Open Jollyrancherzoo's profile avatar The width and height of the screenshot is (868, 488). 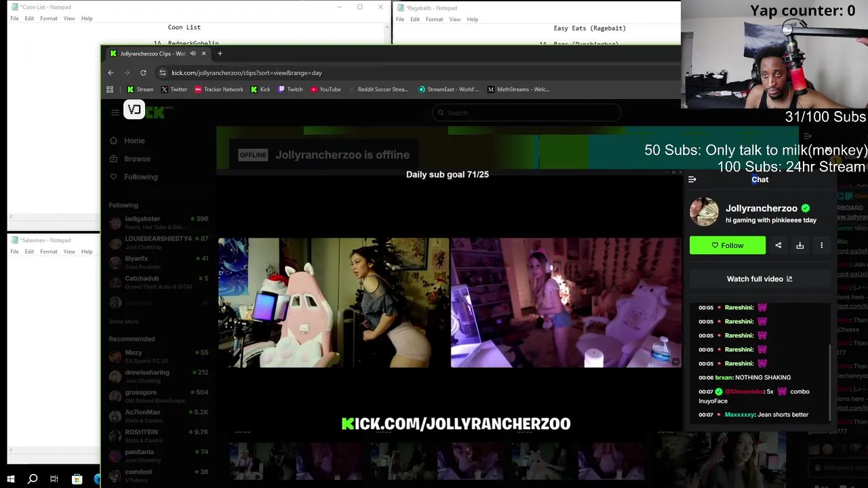click(704, 212)
